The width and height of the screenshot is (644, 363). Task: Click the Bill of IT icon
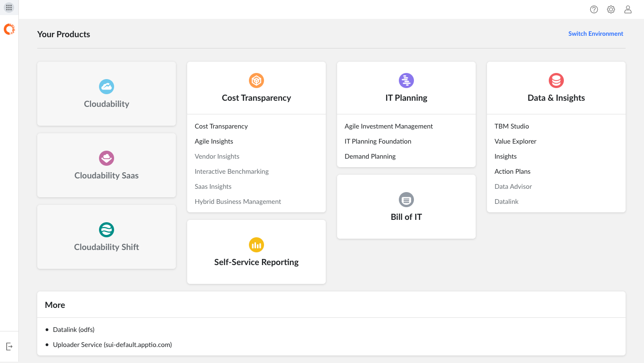click(x=406, y=200)
